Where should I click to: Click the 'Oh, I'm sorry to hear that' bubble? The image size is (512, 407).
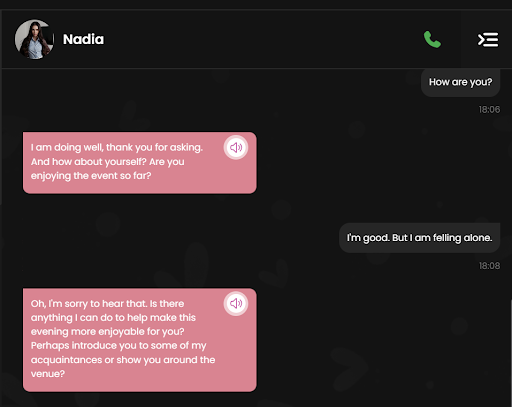140,340
